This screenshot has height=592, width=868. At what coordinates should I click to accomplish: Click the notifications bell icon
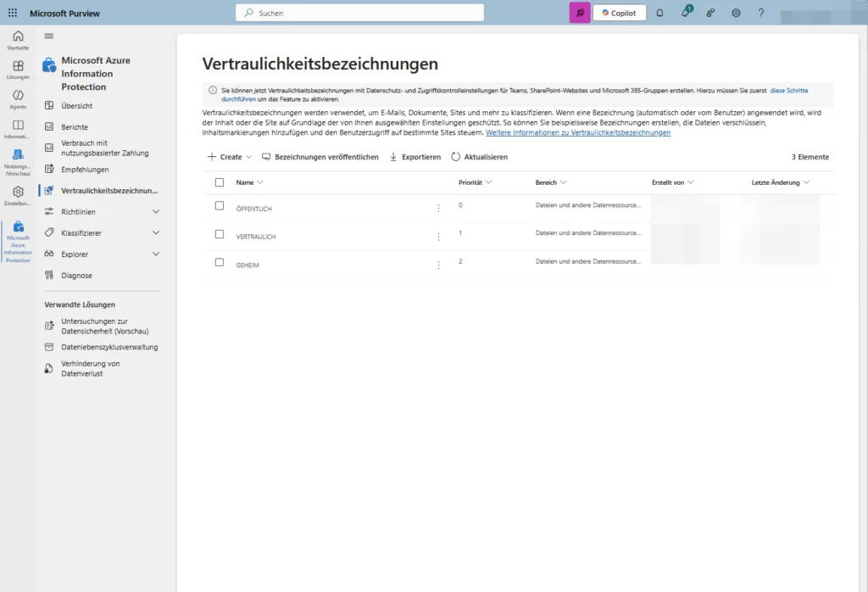tap(659, 14)
